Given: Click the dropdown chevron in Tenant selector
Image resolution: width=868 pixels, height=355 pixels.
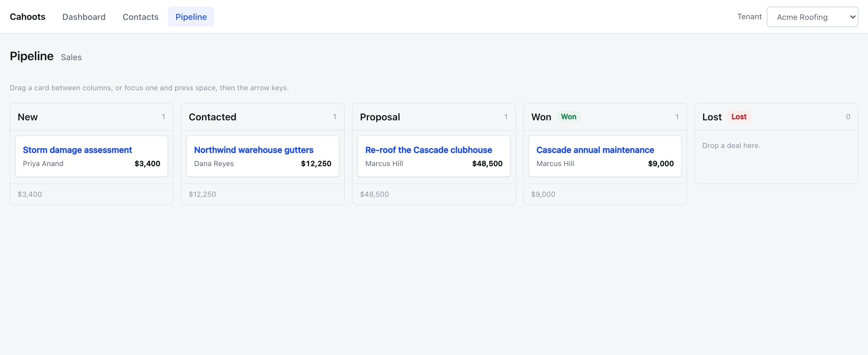Looking at the screenshot, I should 853,17.
